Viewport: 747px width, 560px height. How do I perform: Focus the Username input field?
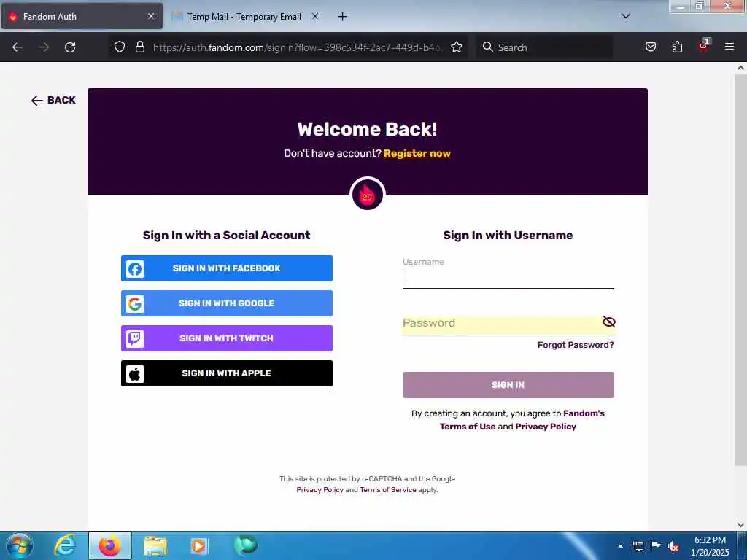pos(508,278)
